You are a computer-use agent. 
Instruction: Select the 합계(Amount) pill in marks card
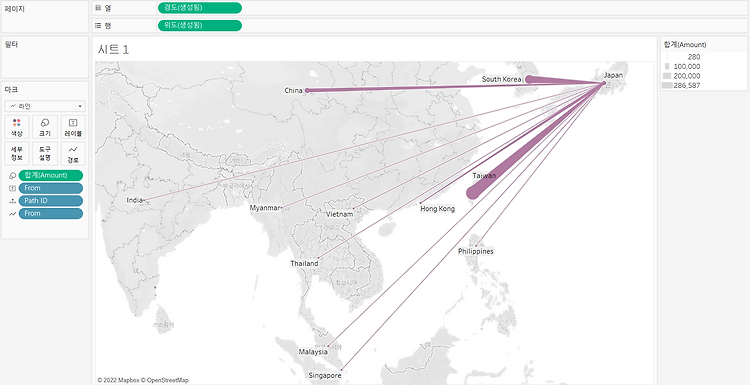pyautogui.click(x=51, y=176)
